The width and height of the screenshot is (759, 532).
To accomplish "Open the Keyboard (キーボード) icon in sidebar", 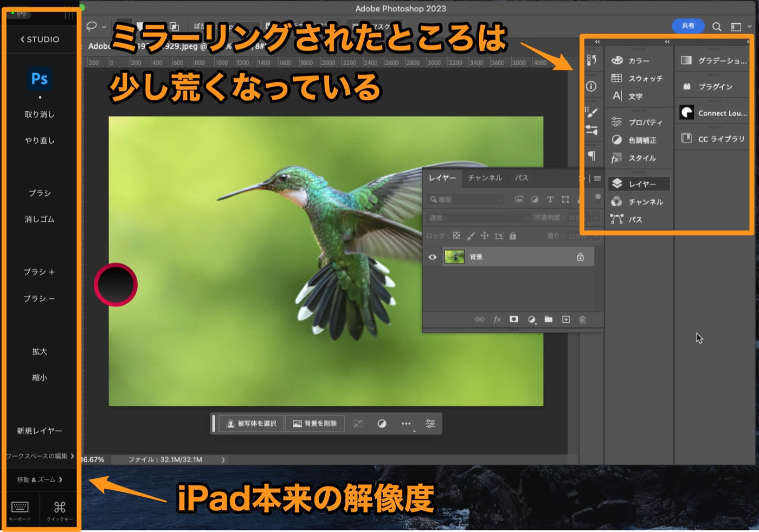I will (20, 511).
